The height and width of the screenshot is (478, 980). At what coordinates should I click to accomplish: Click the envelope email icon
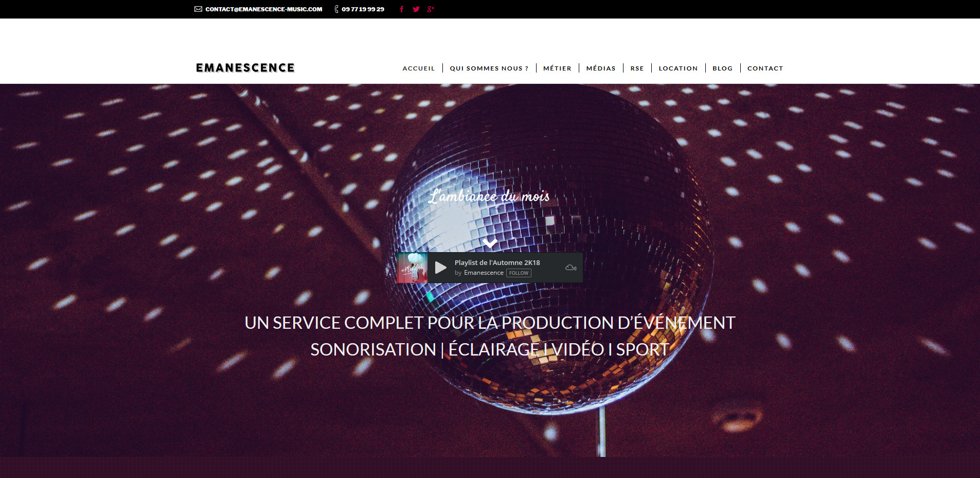coord(198,9)
